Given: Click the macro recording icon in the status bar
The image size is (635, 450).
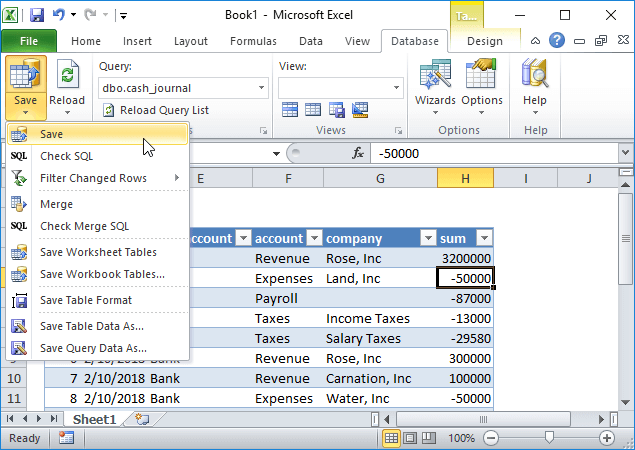Looking at the screenshot, I should pos(66,438).
